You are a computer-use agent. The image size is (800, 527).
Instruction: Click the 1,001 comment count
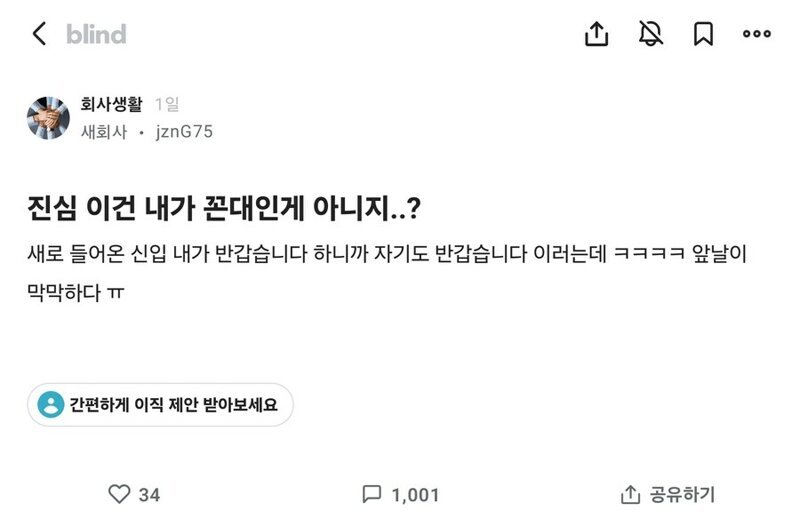[x=415, y=494]
